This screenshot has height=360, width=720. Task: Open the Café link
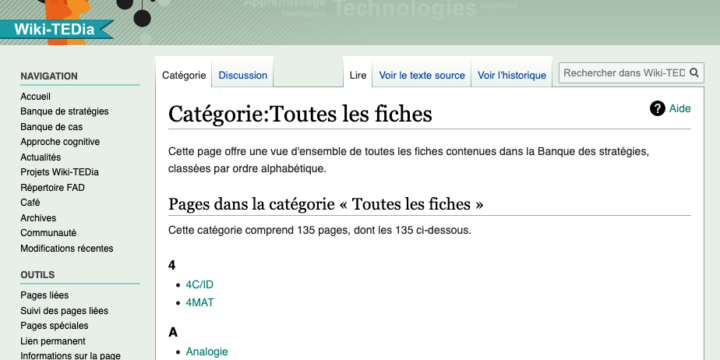click(x=30, y=202)
